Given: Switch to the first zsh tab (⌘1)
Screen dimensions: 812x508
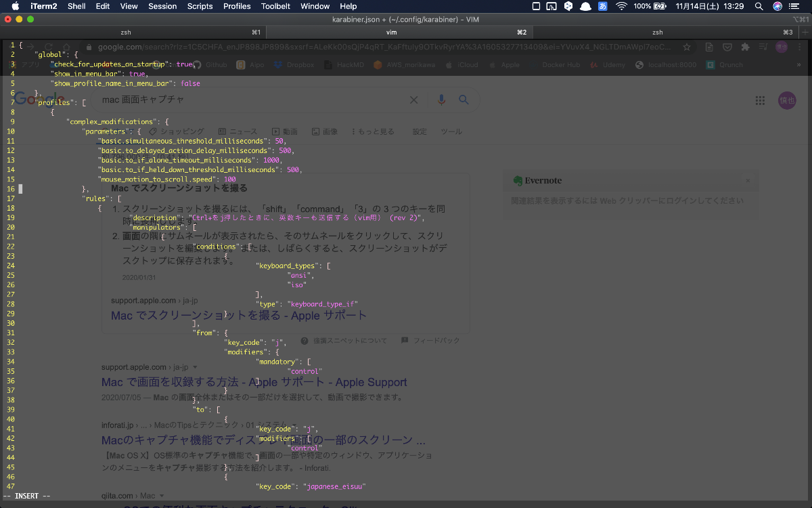Looking at the screenshot, I should click(x=133, y=32).
